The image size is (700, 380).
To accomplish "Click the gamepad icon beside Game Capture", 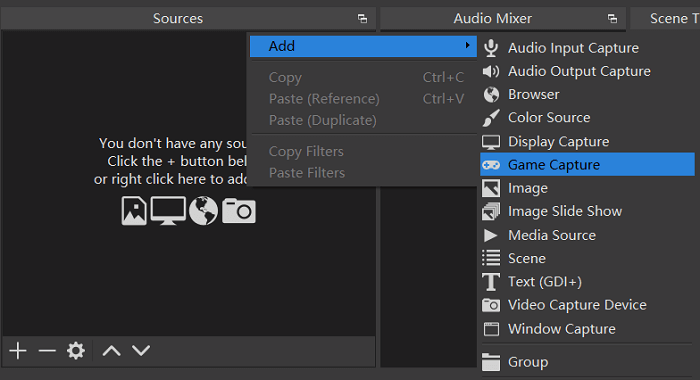I will 491,165.
